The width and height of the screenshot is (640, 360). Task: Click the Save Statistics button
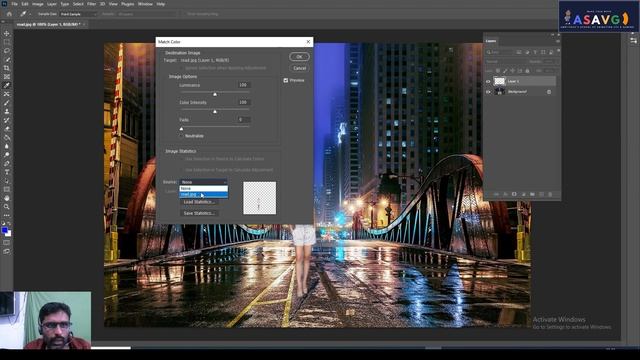pyautogui.click(x=199, y=213)
